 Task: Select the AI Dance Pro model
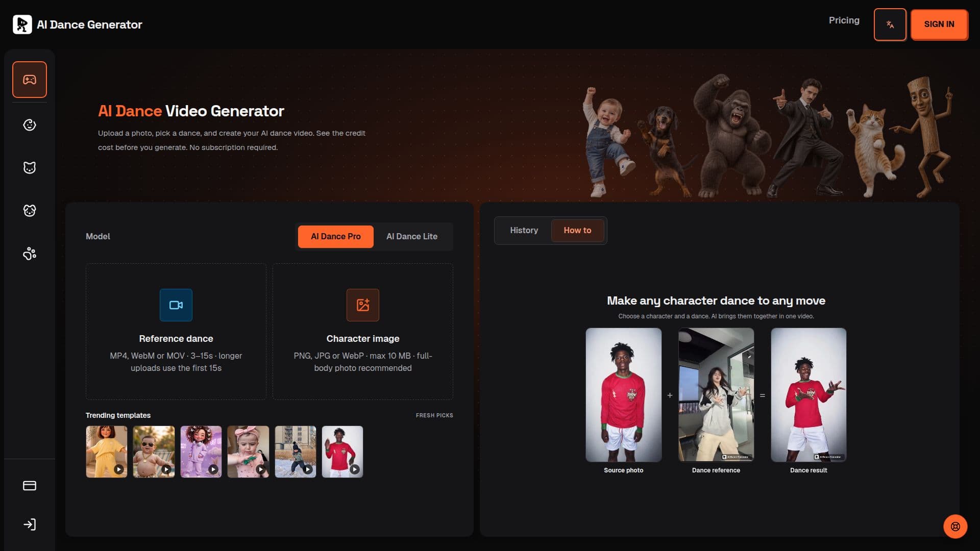pos(336,237)
